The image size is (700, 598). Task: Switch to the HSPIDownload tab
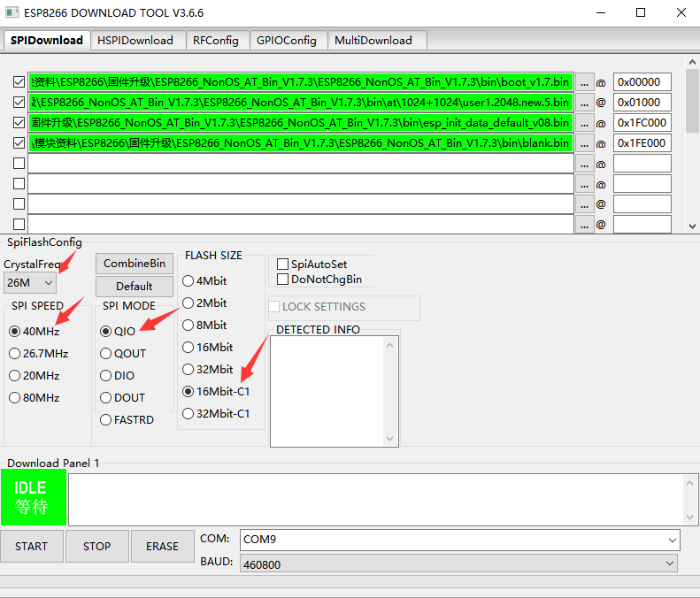click(x=135, y=40)
